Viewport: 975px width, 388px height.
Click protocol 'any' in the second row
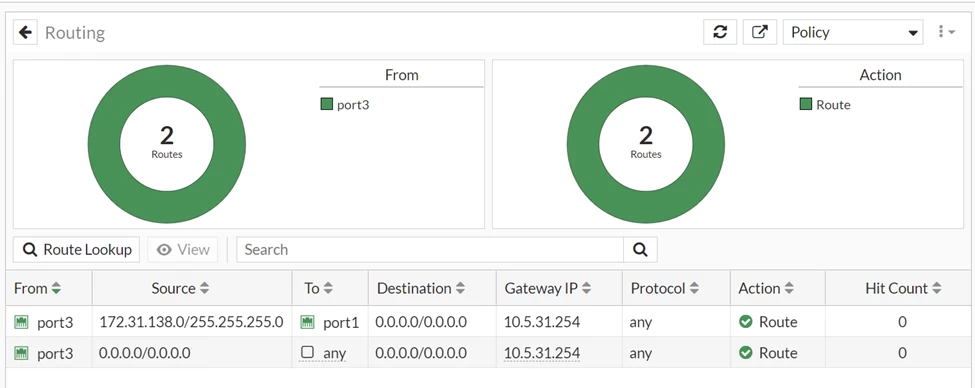[x=640, y=354]
